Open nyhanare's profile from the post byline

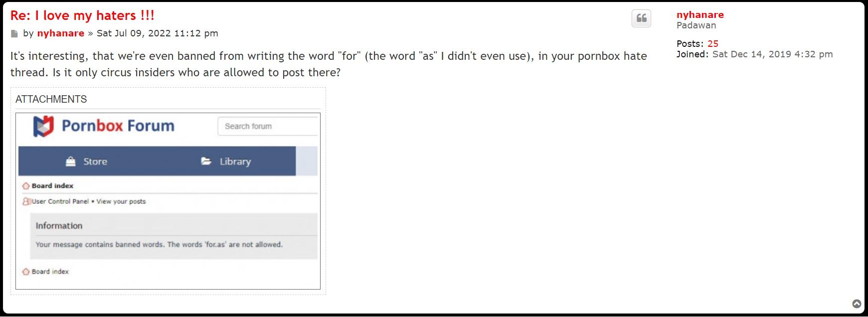pyautogui.click(x=60, y=33)
